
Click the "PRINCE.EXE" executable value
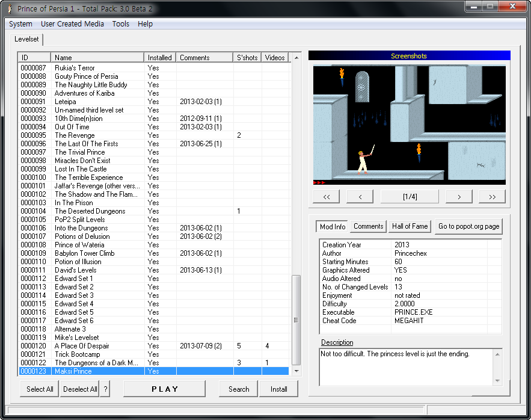pos(414,312)
